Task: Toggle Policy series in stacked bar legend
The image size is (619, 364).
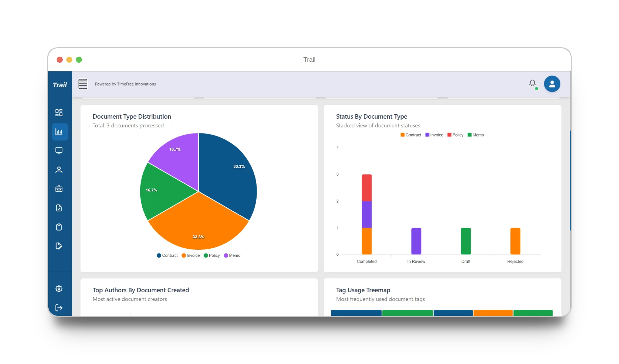Action: point(455,135)
